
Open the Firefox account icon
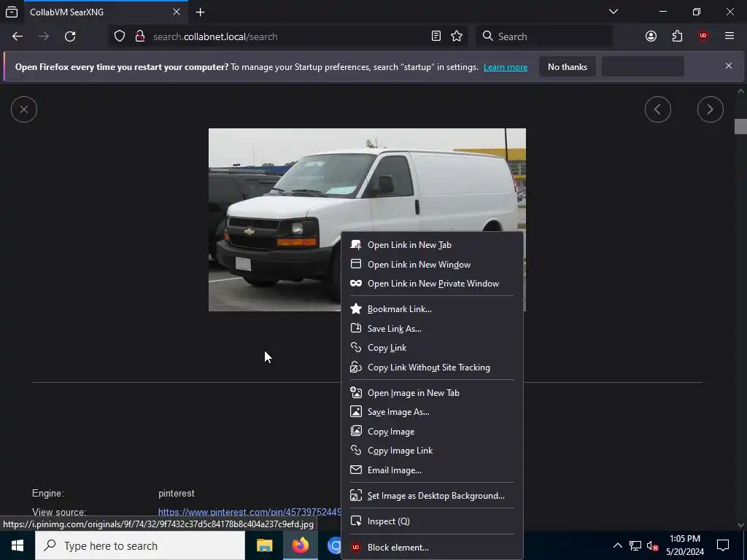(651, 36)
